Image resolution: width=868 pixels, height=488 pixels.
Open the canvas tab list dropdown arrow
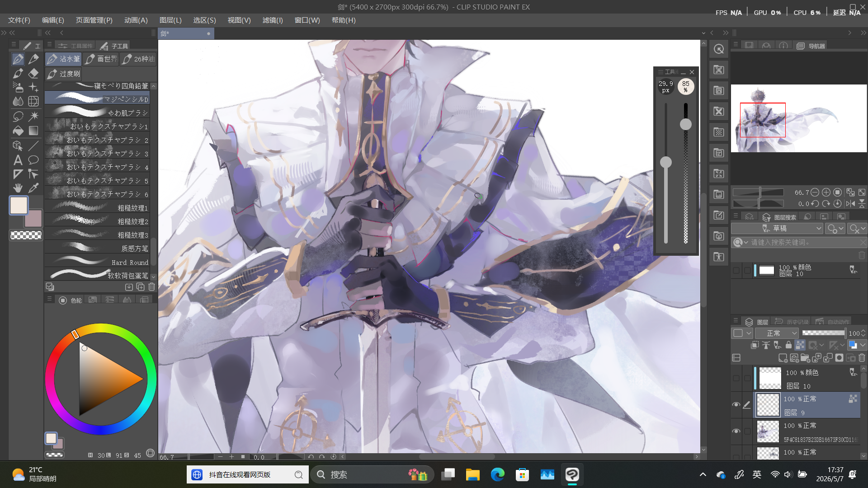[703, 33]
